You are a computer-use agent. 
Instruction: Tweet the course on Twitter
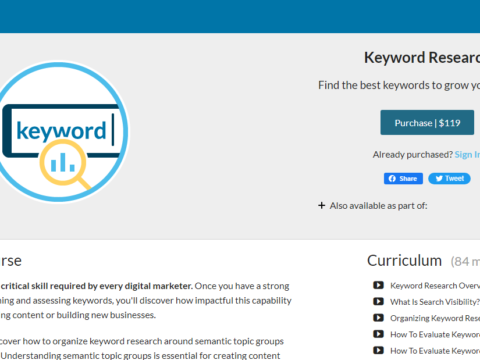tap(449, 179)
